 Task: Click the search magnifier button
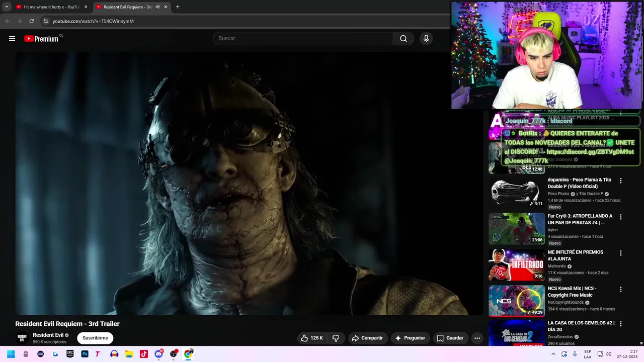point(404,39)
